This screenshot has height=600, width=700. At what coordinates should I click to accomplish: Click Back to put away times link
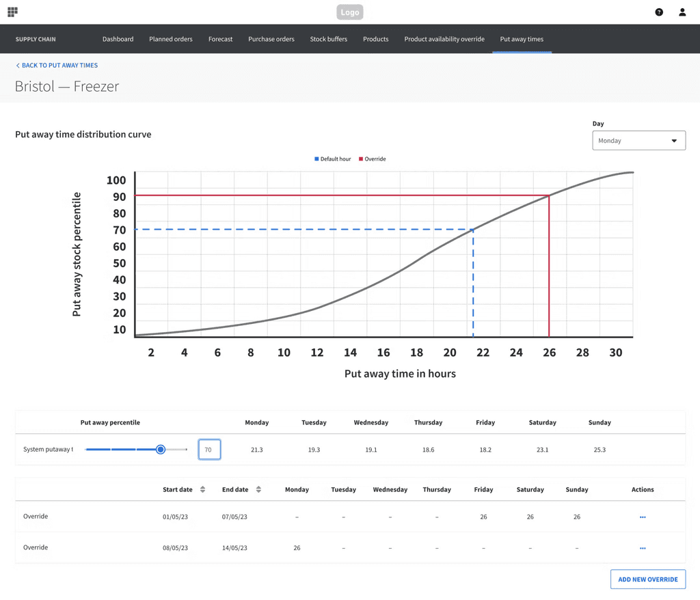57,65
